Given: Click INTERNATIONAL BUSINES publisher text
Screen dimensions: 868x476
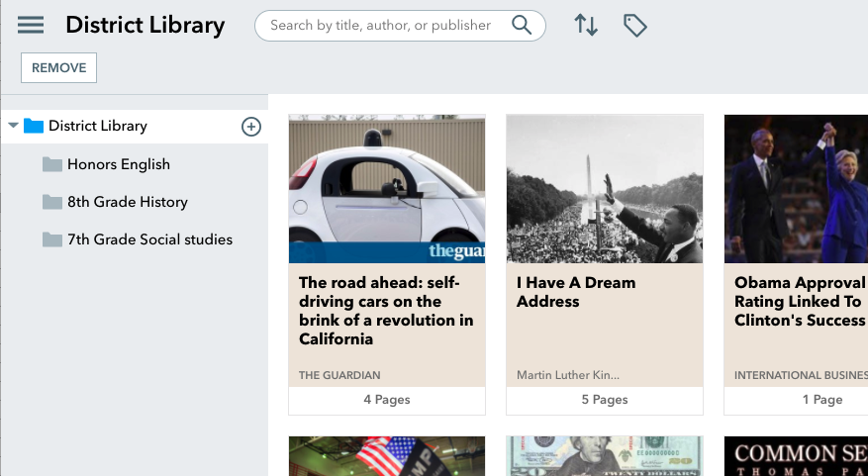Looking at the screenshot, I should point(801,375).
